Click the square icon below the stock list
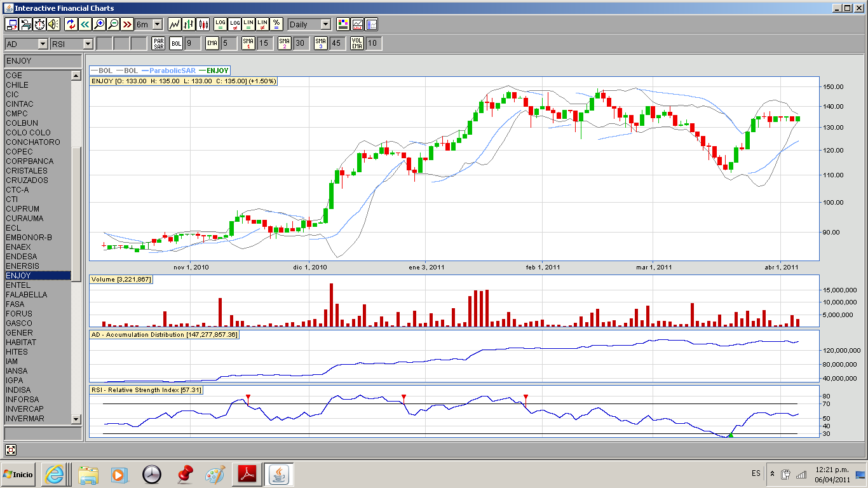The width and height of the screenshot is (868, 488). 11,450
